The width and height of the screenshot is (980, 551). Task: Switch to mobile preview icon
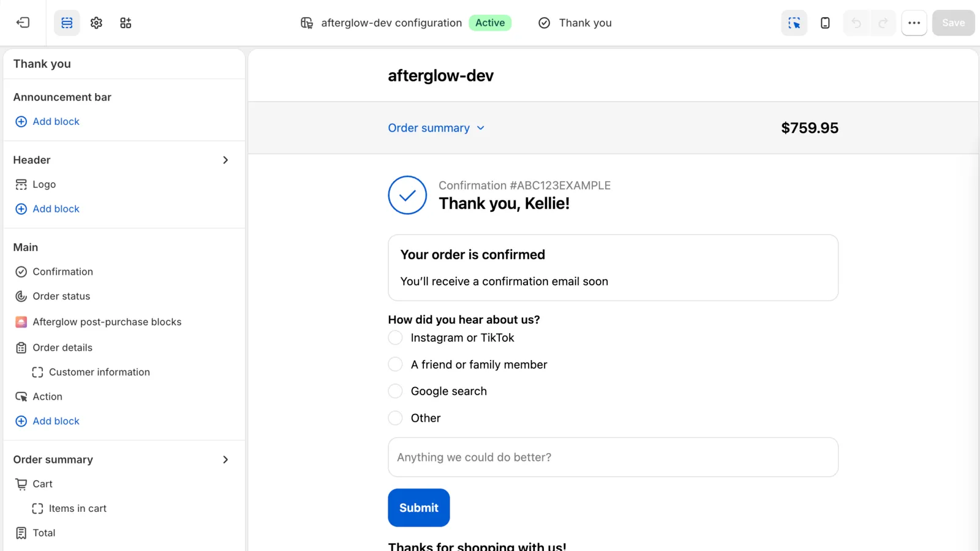825,23
